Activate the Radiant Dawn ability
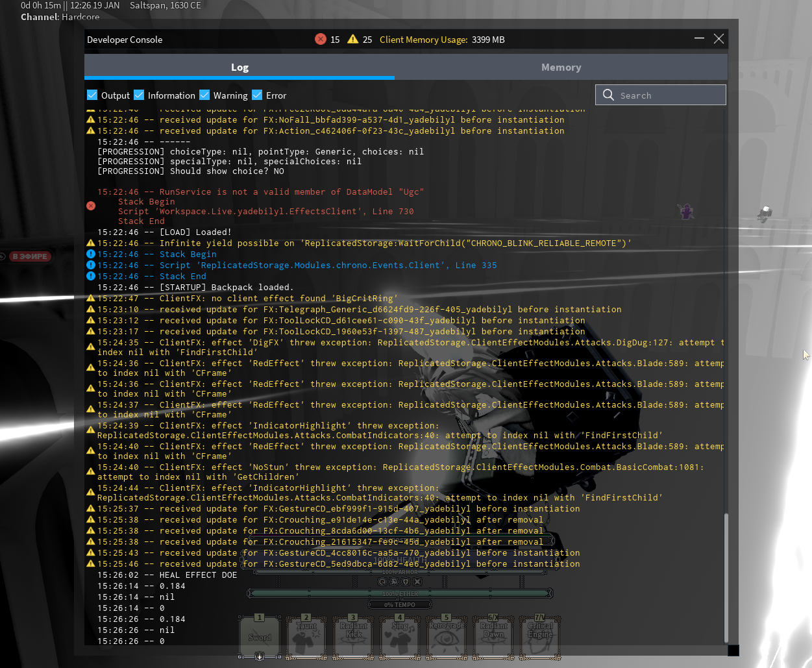 [493, 636]
